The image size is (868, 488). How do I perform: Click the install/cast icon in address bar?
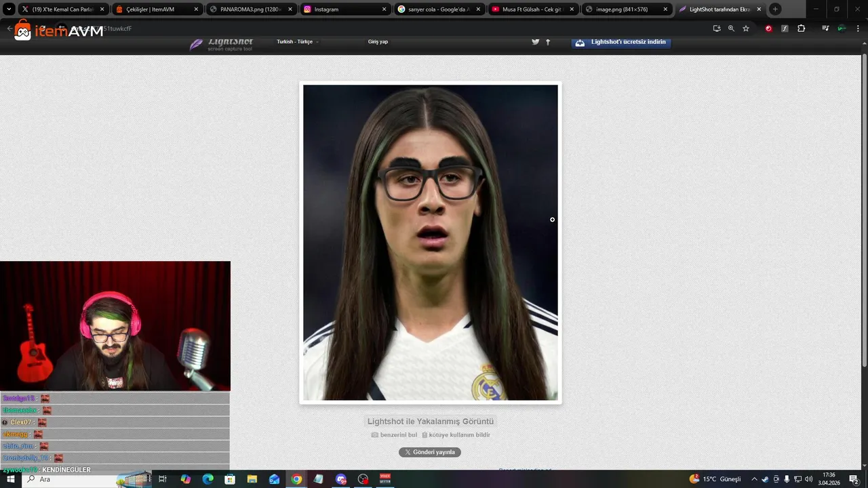(717, 28)
